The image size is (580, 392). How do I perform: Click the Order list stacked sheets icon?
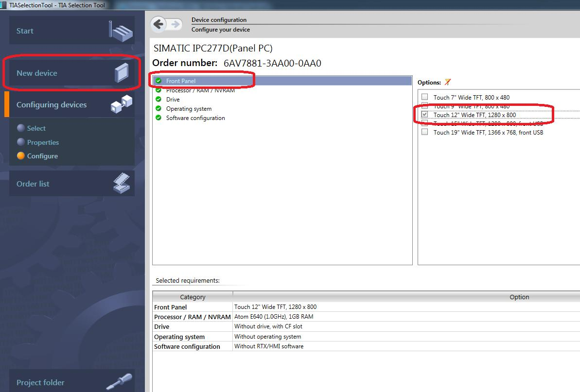(x=122, y=183)
